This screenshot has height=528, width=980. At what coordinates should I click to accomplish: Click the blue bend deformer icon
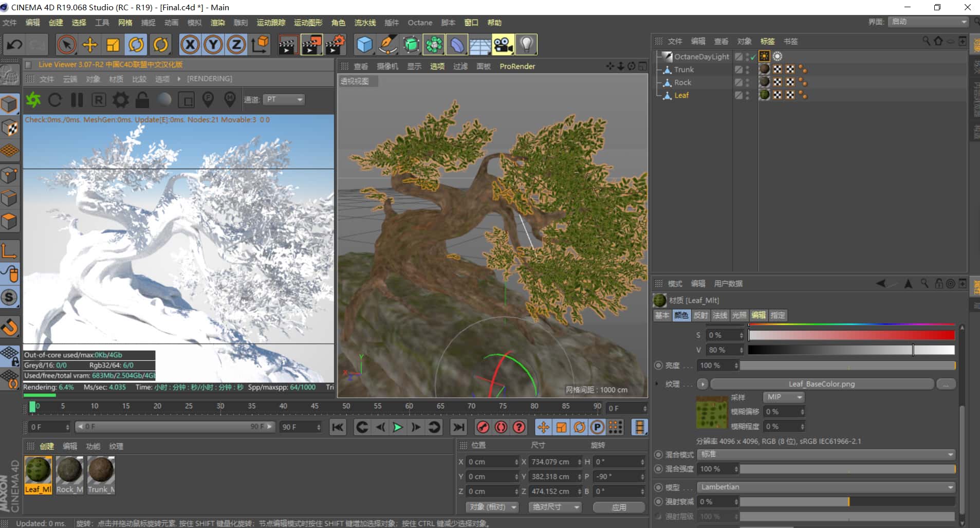pos(457,45)
